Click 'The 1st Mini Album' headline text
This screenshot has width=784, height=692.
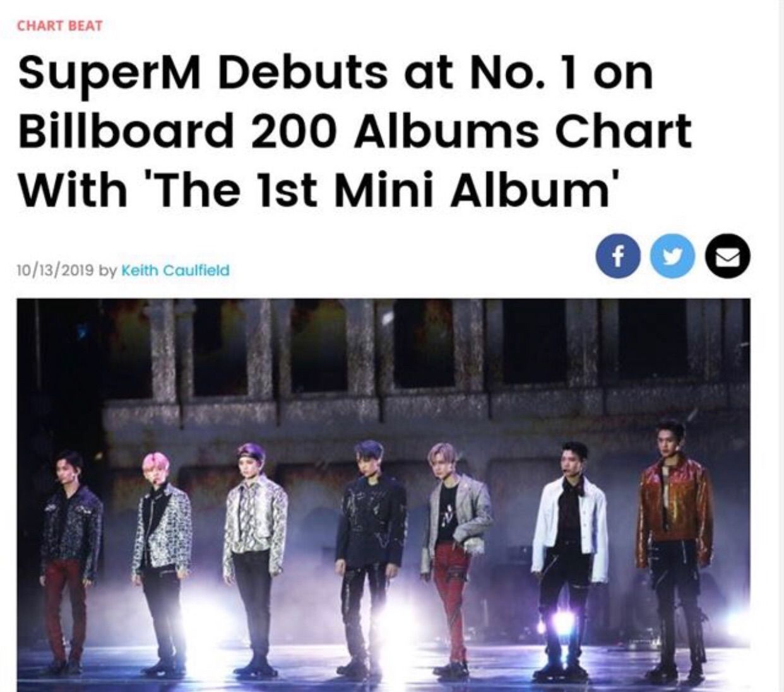coord(379,186)
